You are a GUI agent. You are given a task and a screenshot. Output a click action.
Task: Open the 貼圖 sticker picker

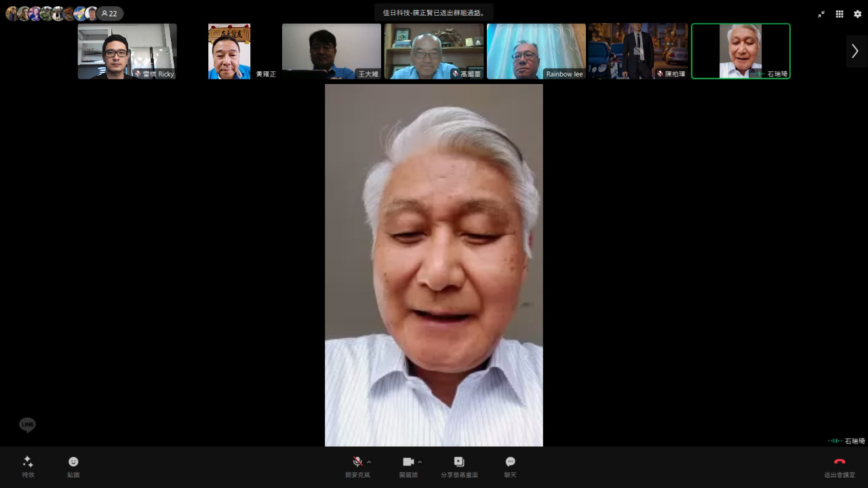pyautogui.click(x=73, y=466)
